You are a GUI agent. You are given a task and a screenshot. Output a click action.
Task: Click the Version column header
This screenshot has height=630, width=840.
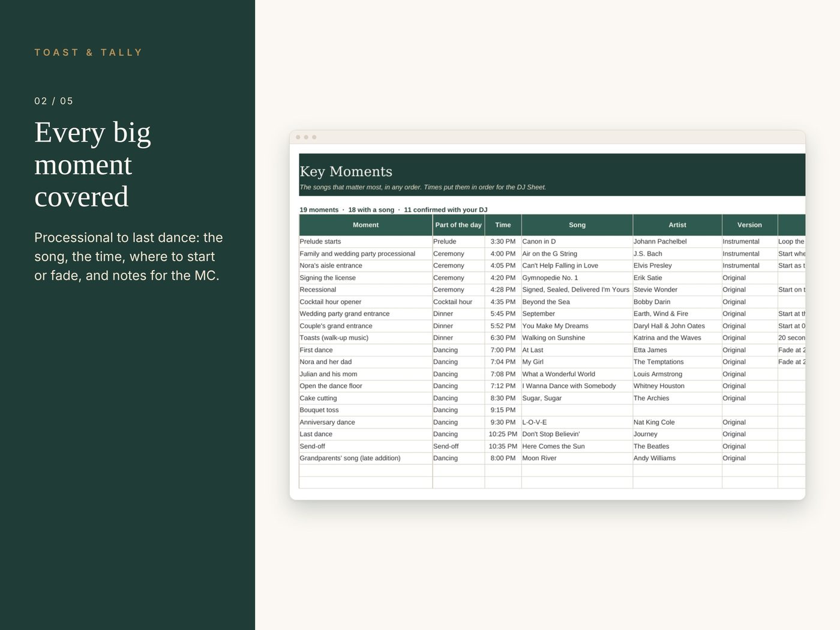749,225
